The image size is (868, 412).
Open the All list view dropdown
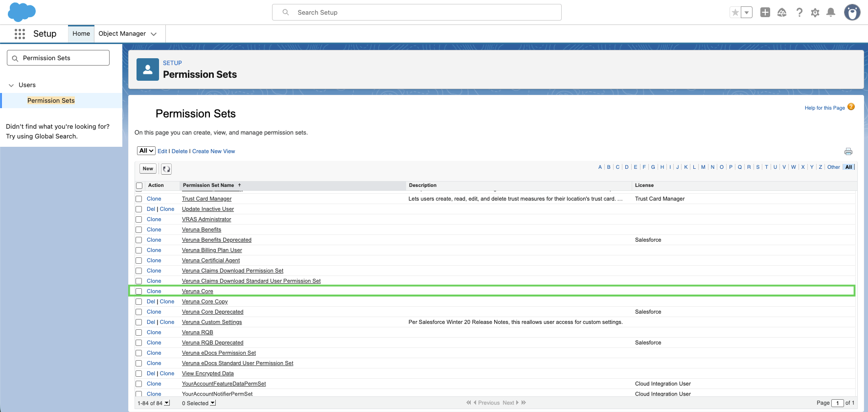tap(146, 151)
